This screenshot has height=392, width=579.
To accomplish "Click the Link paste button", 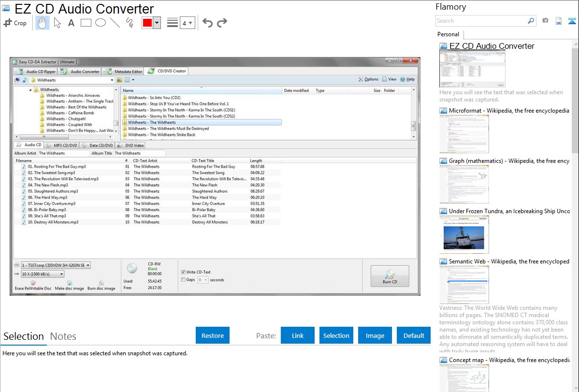I will pyautogui.click(x=298, y=335).
